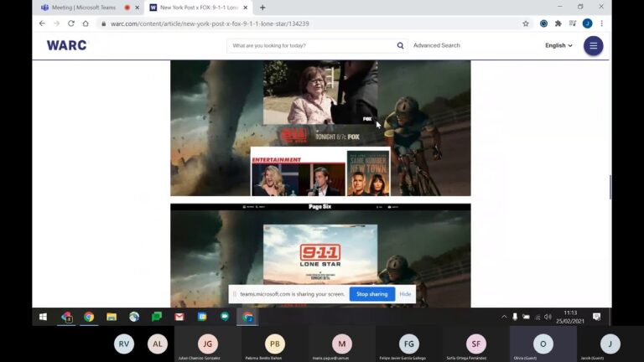Select participant O Olivia (Guest)
The width and height of the screenshot is (644, 362).
coord(543,344)
